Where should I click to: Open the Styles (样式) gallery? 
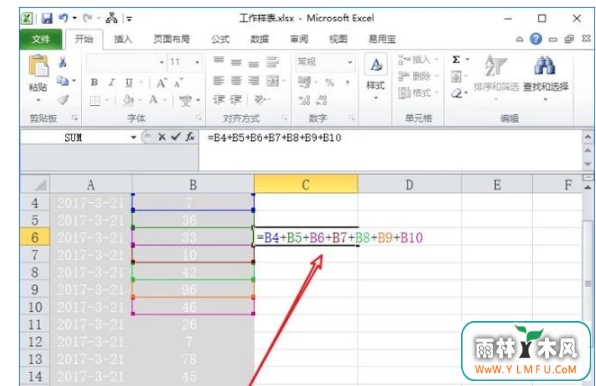[x=376, y=76]
